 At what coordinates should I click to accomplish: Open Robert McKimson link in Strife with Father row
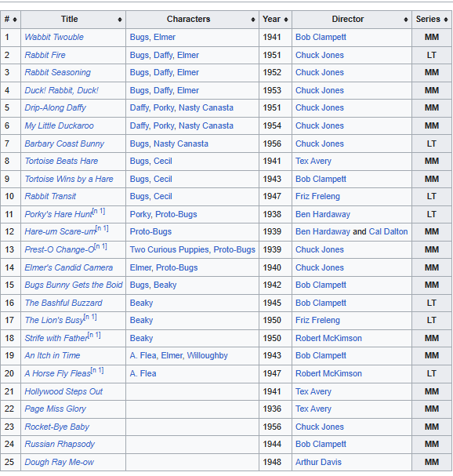click(x=328, y=338)
